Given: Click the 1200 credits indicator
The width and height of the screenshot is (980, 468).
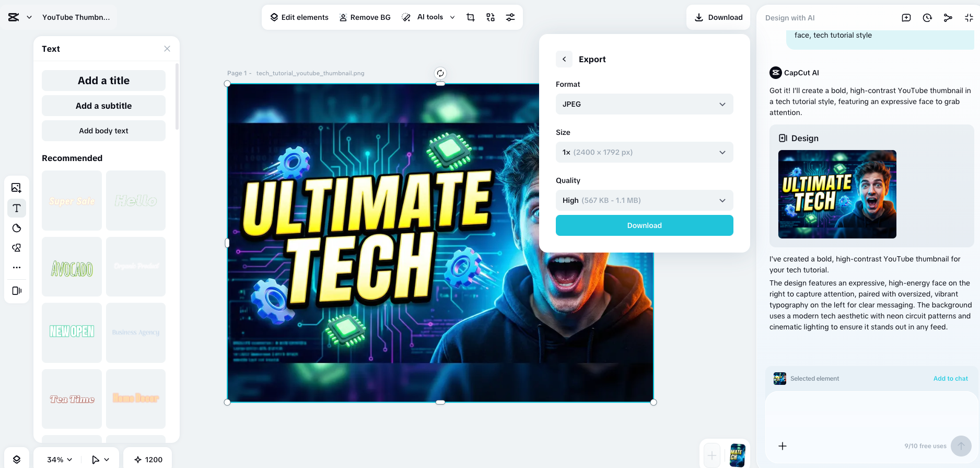Looking at the screenshot, I should click(x=148, y=460).
